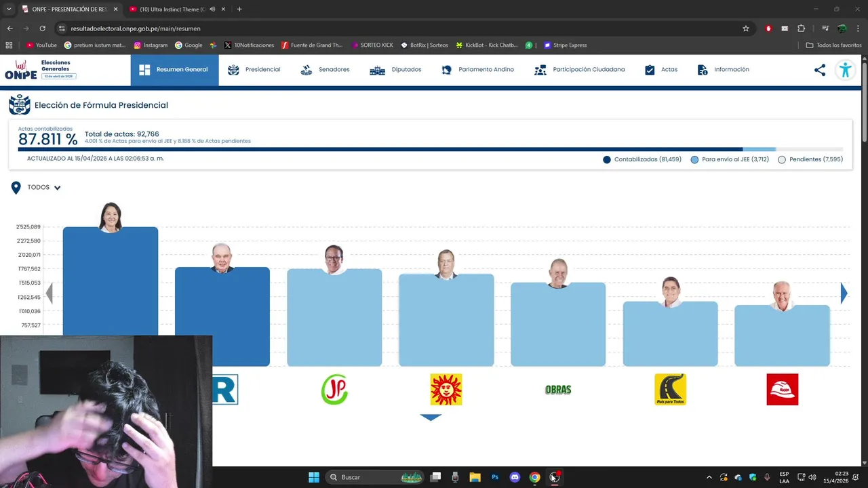Click the Pendientes legend entry
This screenshot has width=868, height=488.
point(810,159)
